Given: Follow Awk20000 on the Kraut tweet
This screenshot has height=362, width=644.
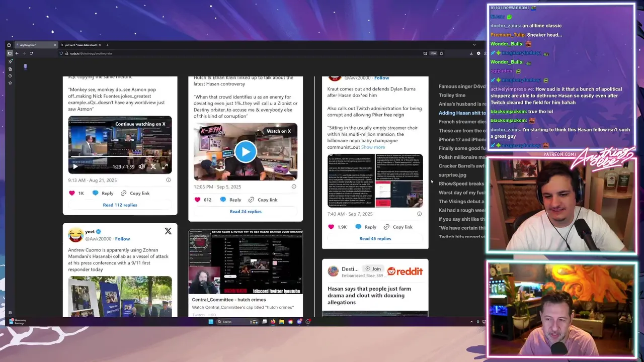Looking at the screenshot, I should (381, 78).
